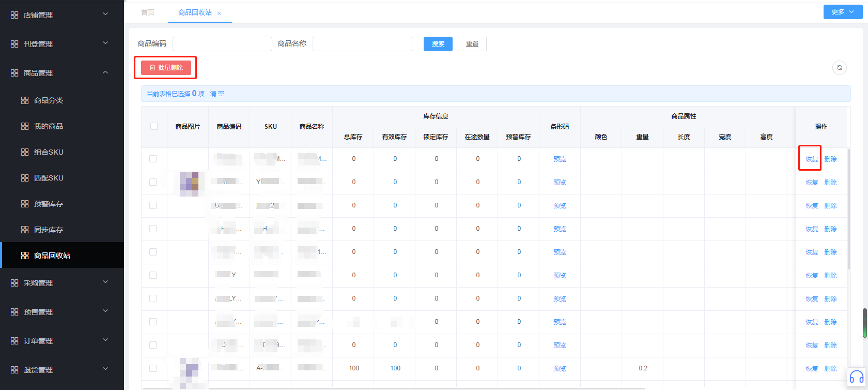Click the 订单管理 grid icon
Screen dimensions: 868x390
point(14,341)
